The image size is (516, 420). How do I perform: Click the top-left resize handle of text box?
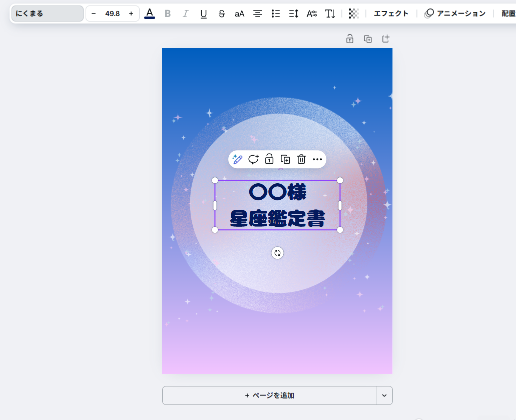pos(215,180)
